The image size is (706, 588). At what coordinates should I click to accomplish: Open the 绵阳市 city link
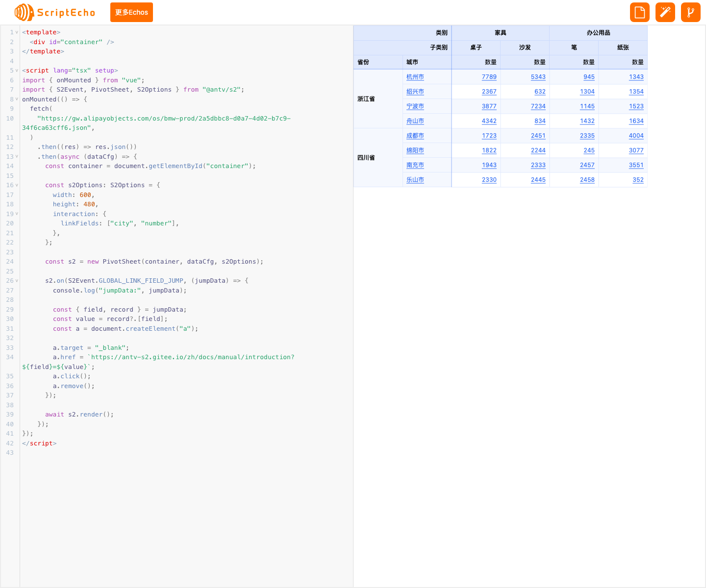(415, 150)
